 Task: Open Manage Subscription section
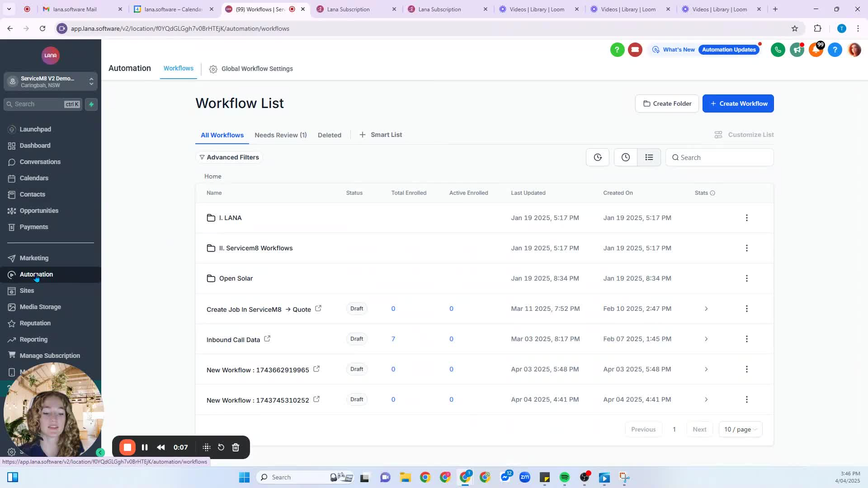click(50, 356)
